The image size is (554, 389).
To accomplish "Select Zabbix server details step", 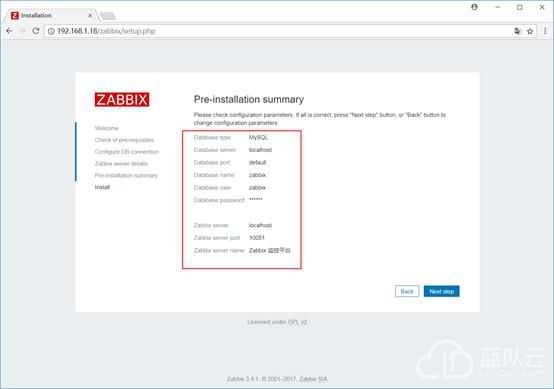I will [x=121, y=164].
